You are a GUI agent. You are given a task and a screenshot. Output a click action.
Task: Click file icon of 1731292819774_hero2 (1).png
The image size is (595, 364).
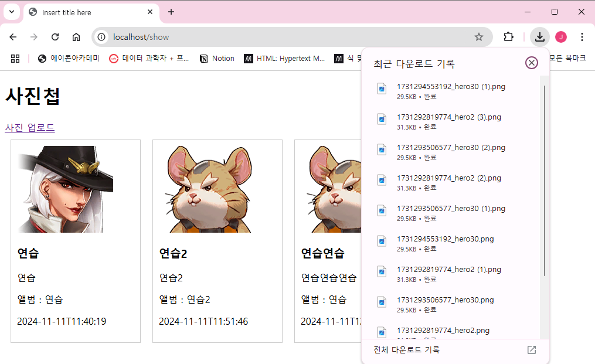click(x=382, y=271)
